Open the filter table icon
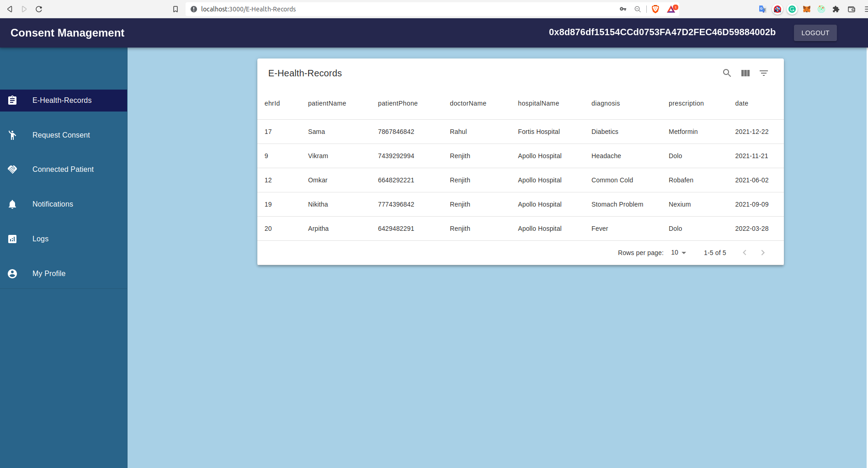868x468 pixels. [764, 73]
